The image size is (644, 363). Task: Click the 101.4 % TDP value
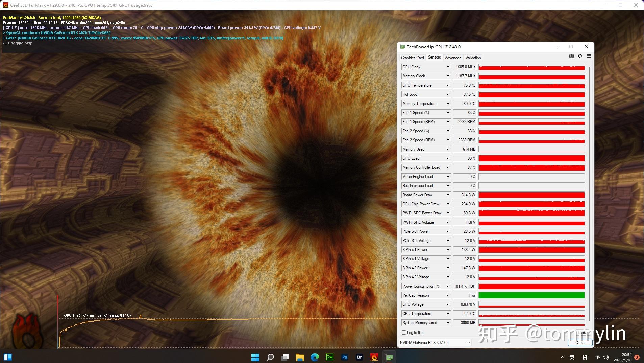click(x=465, y=286)
